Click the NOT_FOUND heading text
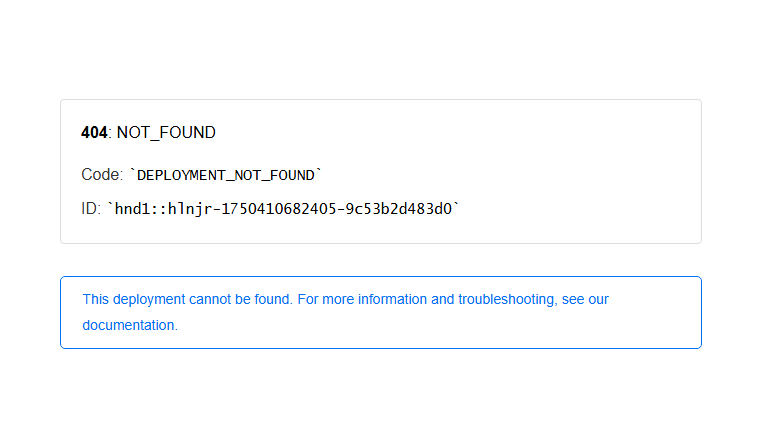 [166, 132]
